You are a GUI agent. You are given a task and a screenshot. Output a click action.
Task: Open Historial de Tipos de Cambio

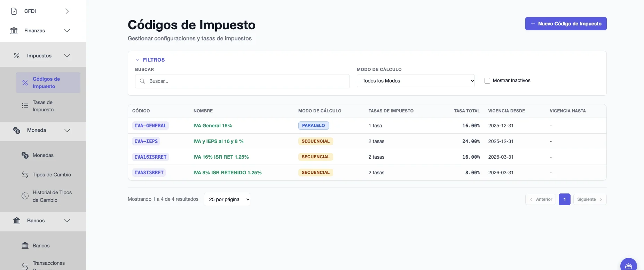tap(48, 196)
